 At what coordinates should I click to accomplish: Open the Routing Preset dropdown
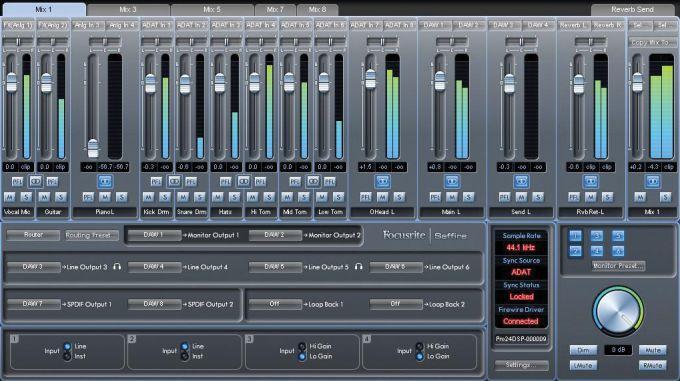[92, 235]
